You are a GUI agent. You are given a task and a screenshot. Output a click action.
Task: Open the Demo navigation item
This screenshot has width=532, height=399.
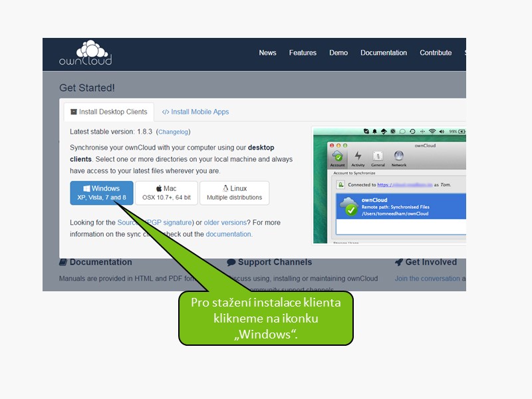coord(338,53)
